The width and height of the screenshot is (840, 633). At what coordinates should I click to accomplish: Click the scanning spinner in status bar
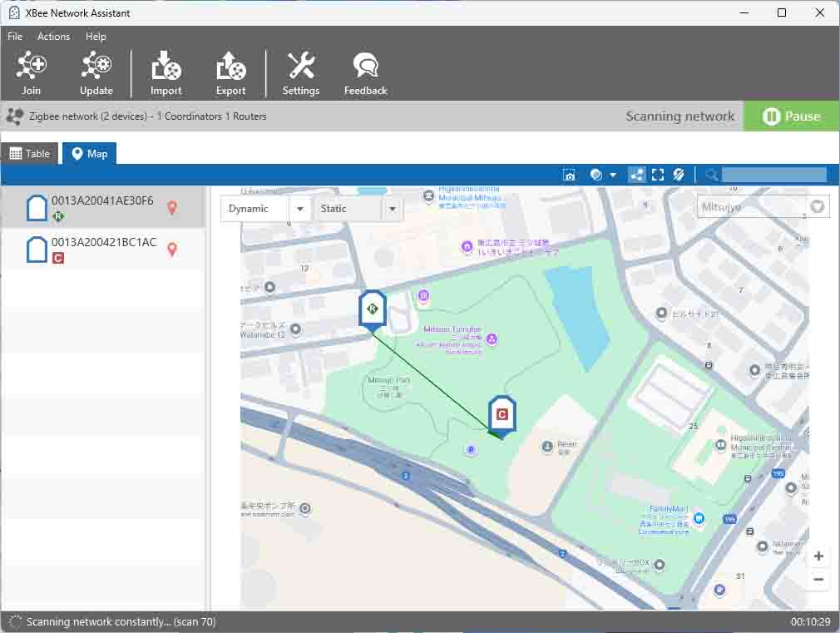pos(15,621)
